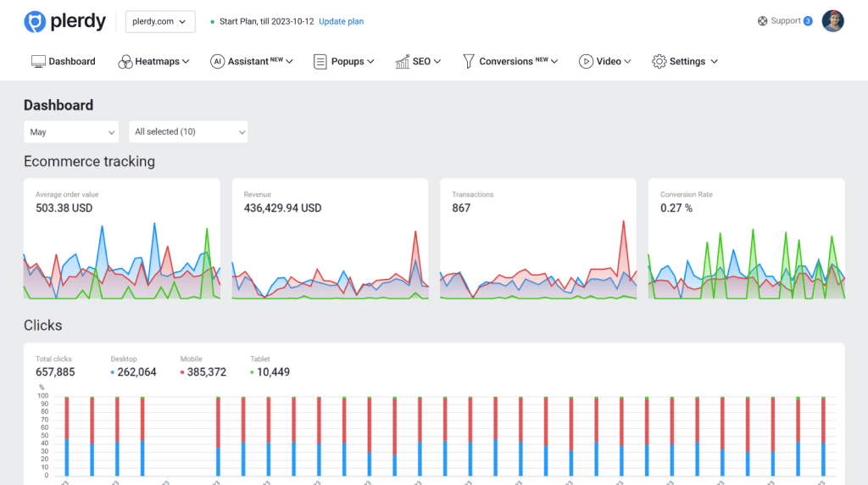Click the Support lifebuoy icon

pos(763,21)
